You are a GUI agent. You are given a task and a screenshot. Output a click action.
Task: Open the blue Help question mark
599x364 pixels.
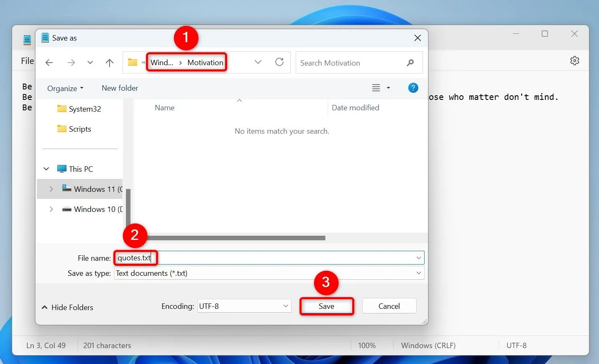(413, 88)
